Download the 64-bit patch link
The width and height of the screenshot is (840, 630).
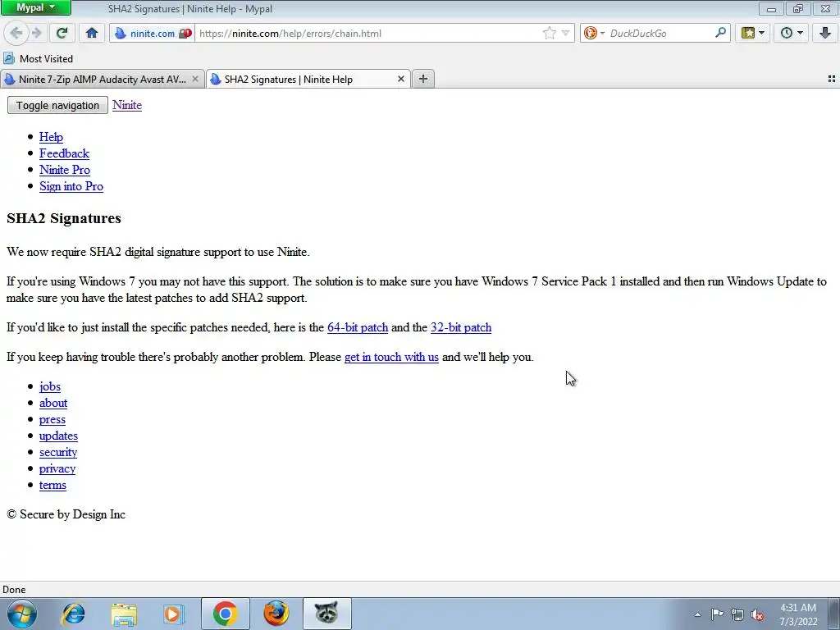click(x=358, y=327)
